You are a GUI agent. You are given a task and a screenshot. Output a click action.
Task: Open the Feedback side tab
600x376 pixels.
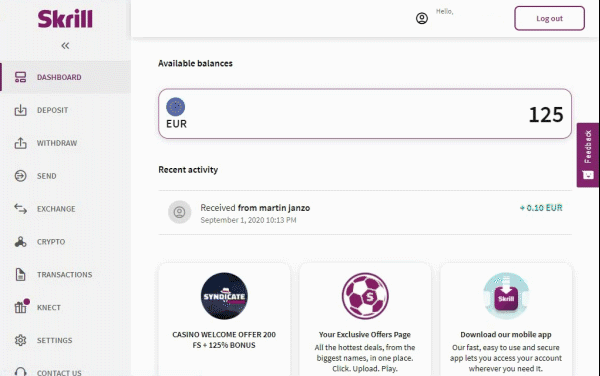[588, 155]
